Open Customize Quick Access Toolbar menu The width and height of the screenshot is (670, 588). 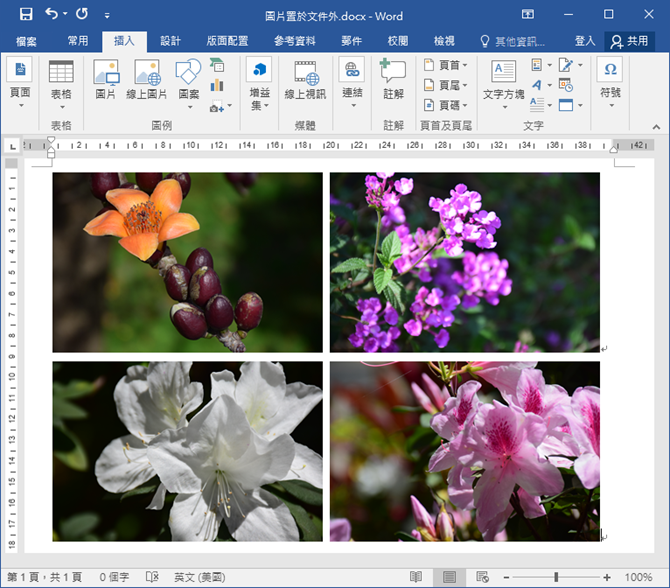point(107,16)
